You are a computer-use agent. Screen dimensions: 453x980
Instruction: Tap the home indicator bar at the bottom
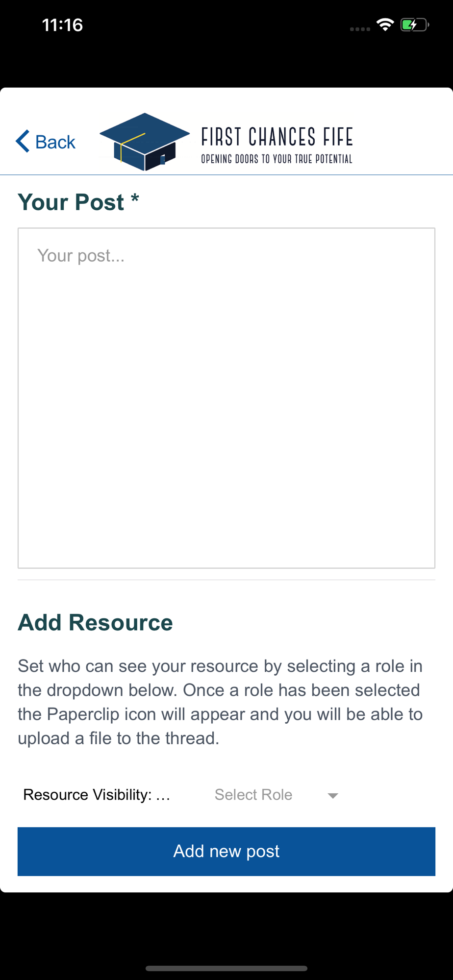[x=226, y=968]
